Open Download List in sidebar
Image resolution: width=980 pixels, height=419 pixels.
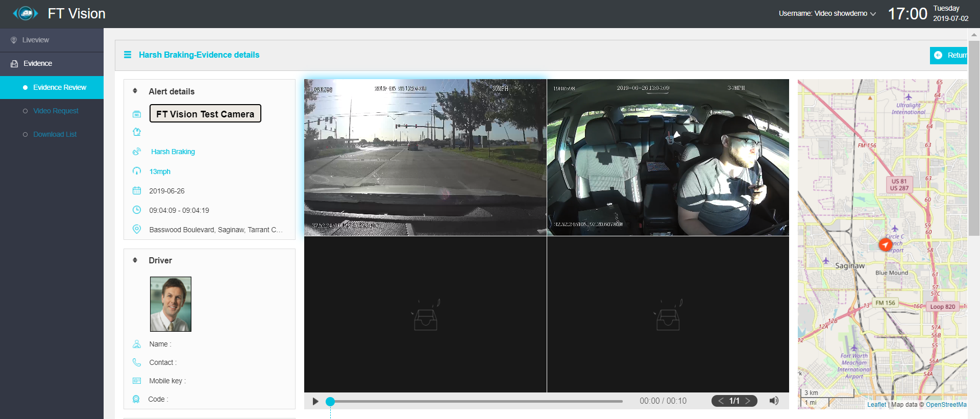coord(55,134)
